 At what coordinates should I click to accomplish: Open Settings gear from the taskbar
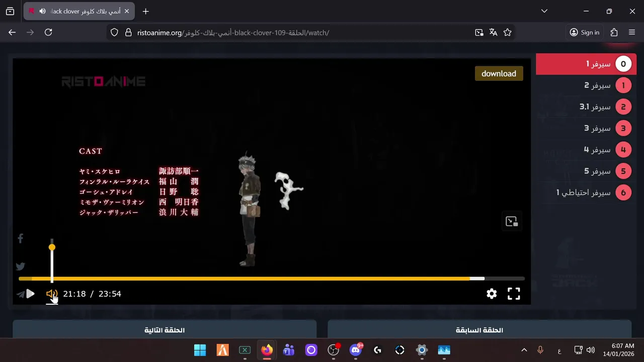pyautogui.click(x=422, y=350)
